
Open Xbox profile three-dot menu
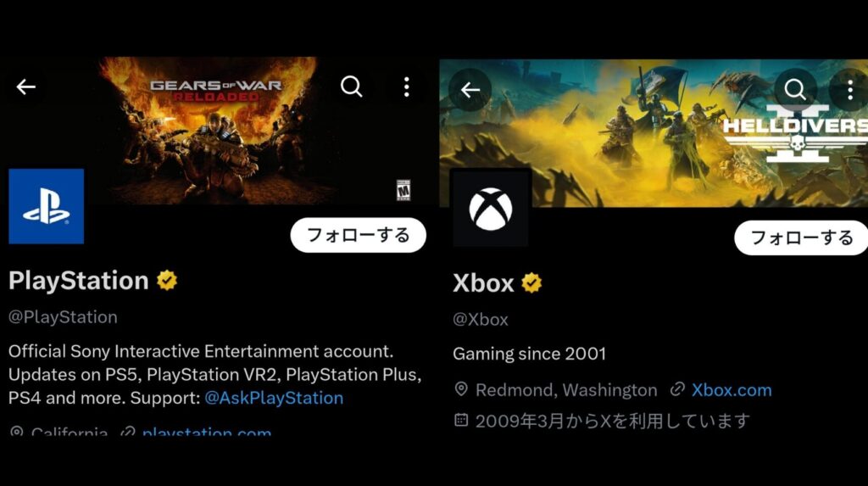click(849, 90)
